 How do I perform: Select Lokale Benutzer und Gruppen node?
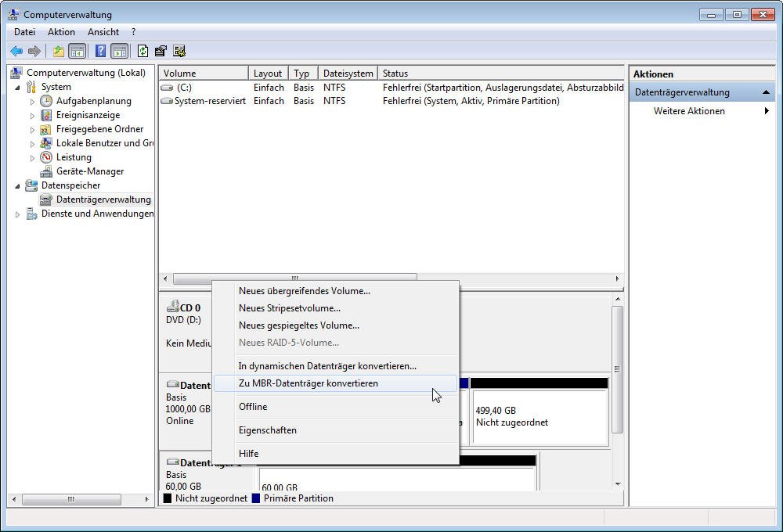coord(104,142)
